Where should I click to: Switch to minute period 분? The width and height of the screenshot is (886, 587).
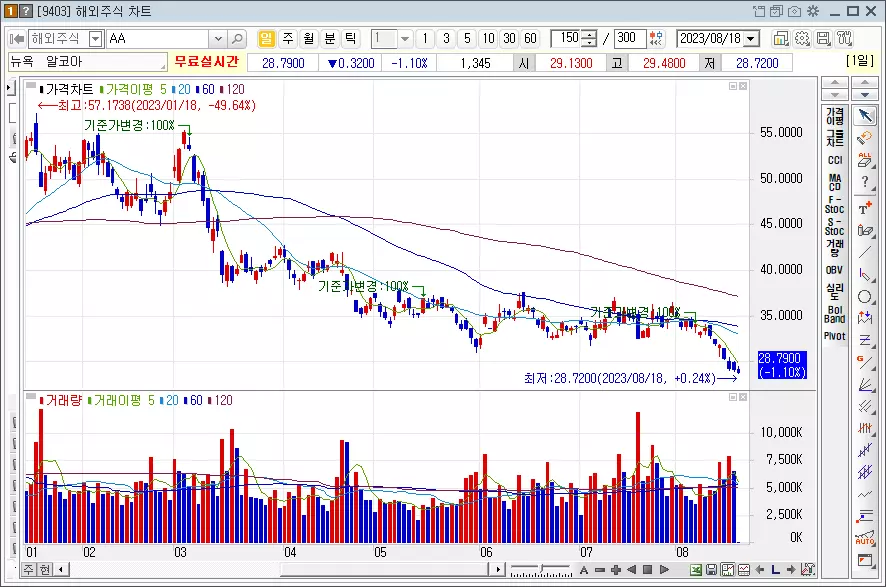[x=329, y=38]
